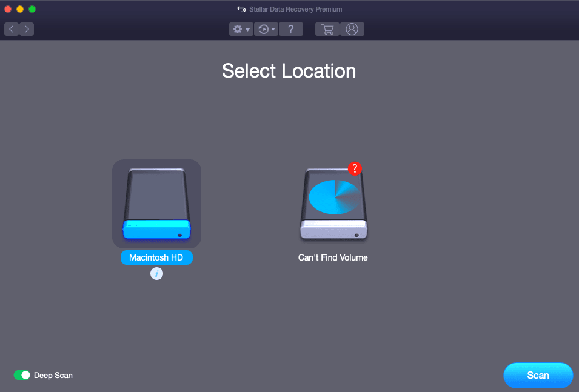The height and width of the screenshot is (392, 579).
Task: Click the shopping cart purchase icon
Action: [327, 29]
